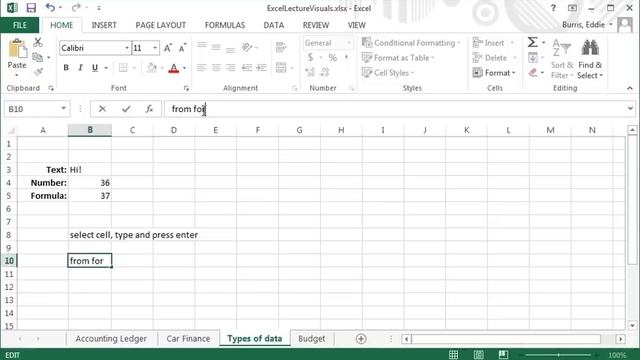
Task: Click the AutoSum sigma icon
Action: [x=533, y=42]
